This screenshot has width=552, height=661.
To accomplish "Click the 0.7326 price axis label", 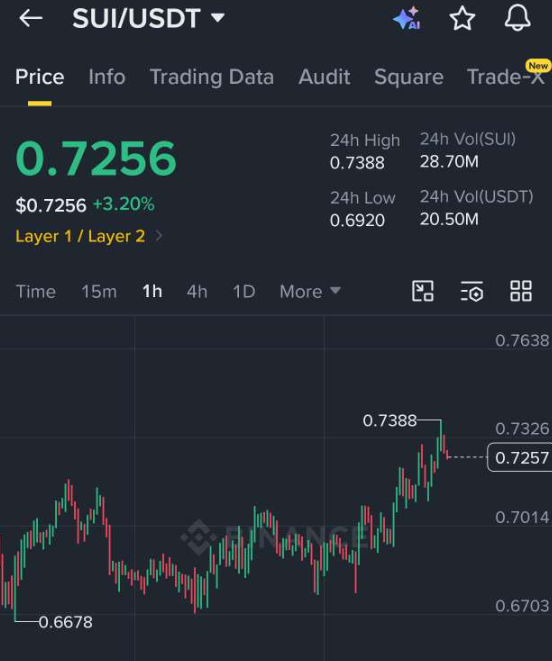I will (x=522, y=429).
